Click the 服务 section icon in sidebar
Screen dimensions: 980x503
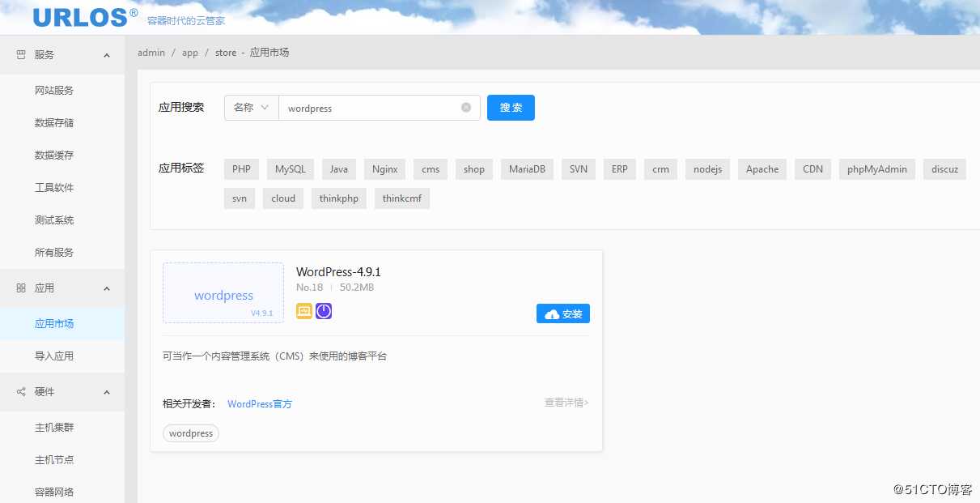(x=21, y=55)
